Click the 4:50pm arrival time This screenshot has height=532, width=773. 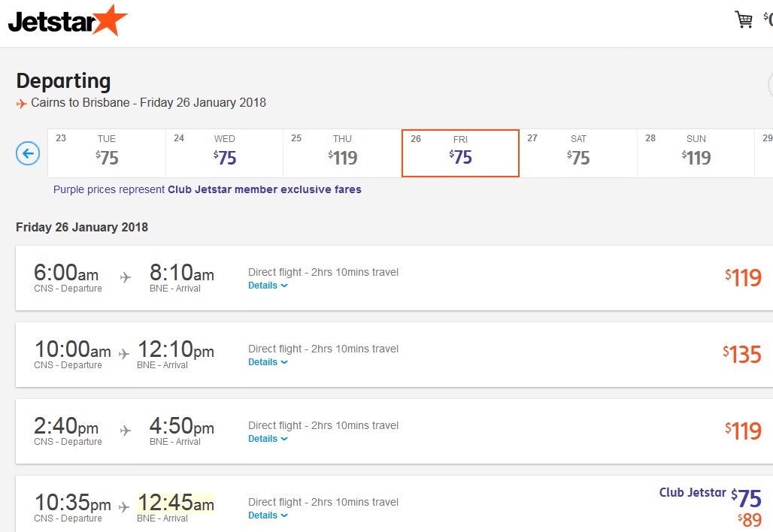point(182,425)
